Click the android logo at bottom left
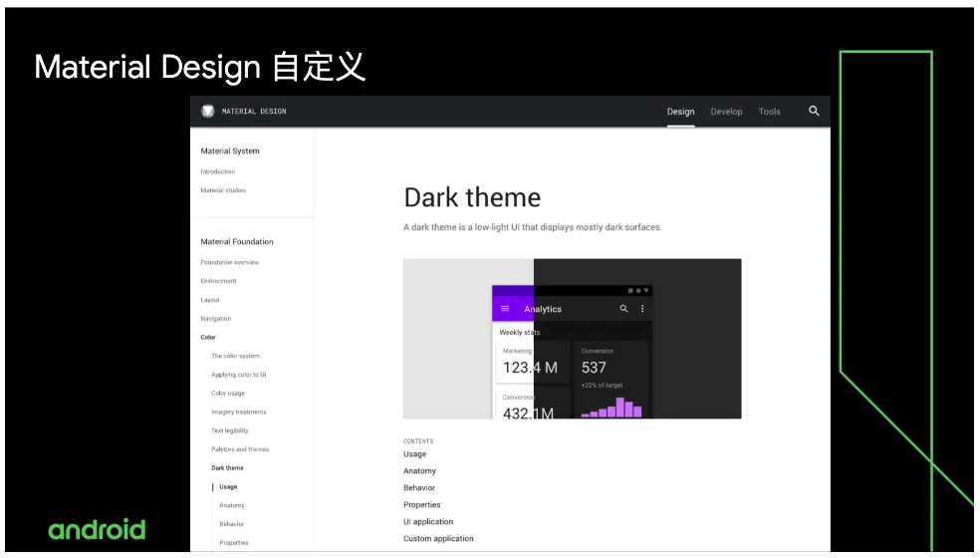This screenshot has width=980, height=558. point(97,529)
